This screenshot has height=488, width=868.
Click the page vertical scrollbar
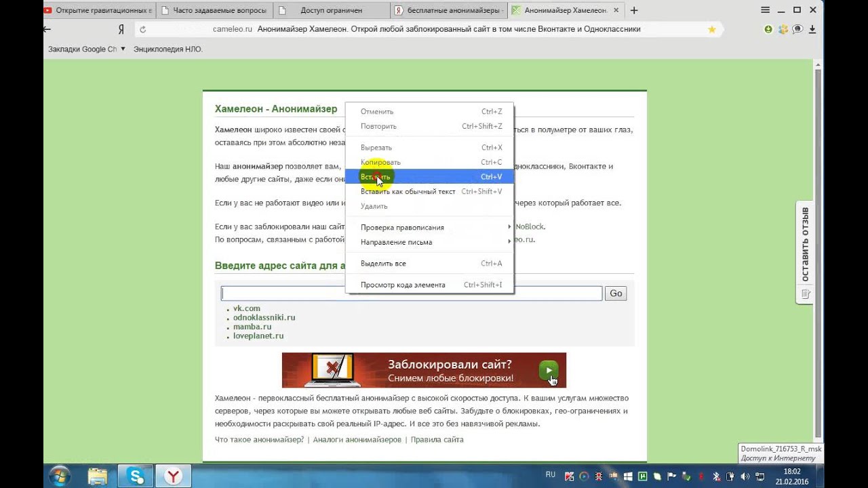(x=818, y=252)
